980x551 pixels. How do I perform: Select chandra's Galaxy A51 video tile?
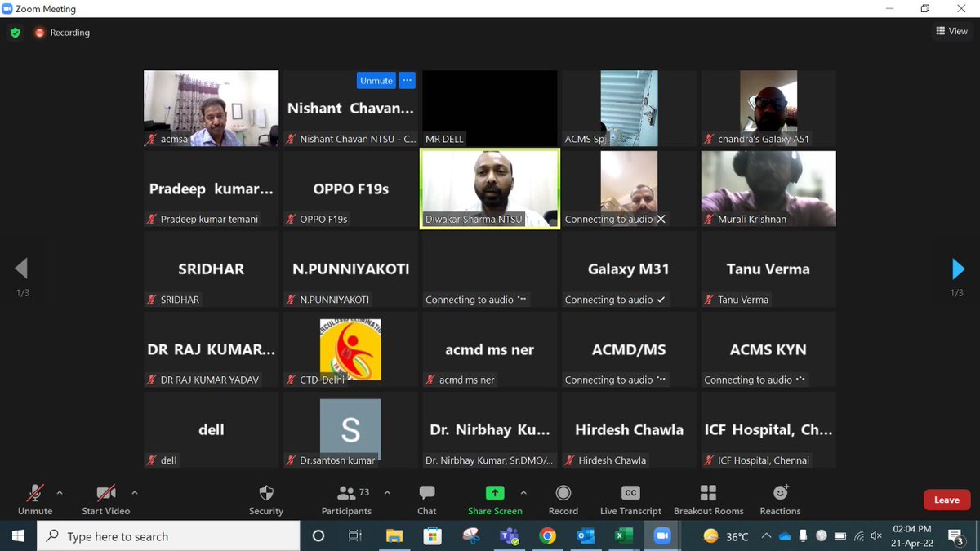pos(768,109)
